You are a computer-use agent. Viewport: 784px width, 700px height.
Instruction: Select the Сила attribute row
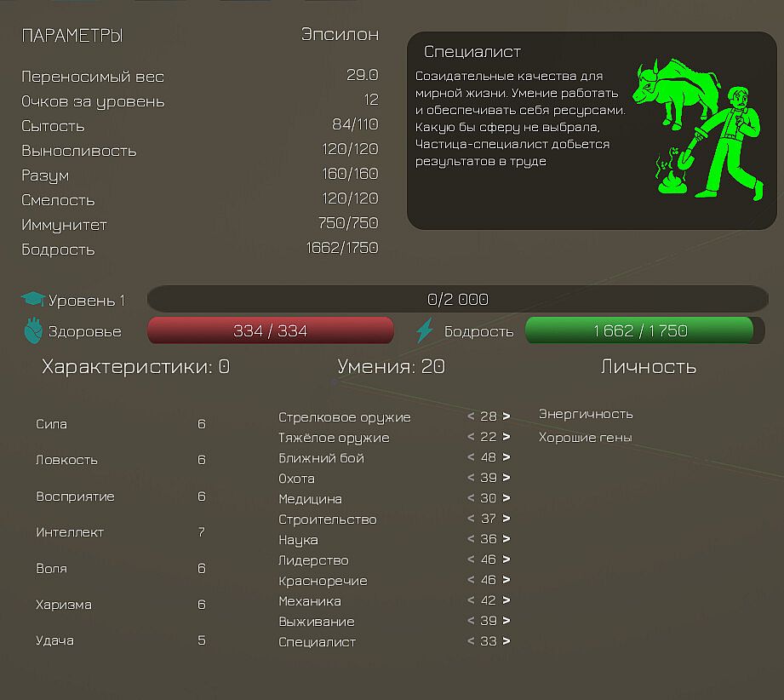coord(121,424)
